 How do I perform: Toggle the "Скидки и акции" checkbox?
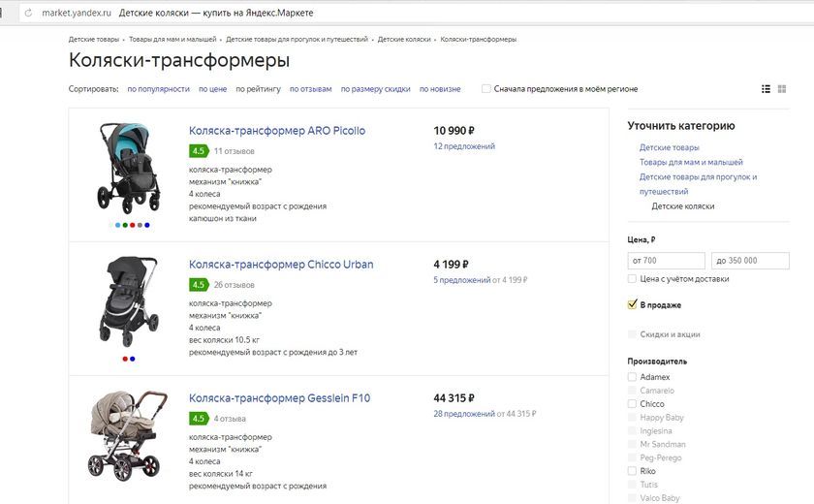click(x=632, y=334)
